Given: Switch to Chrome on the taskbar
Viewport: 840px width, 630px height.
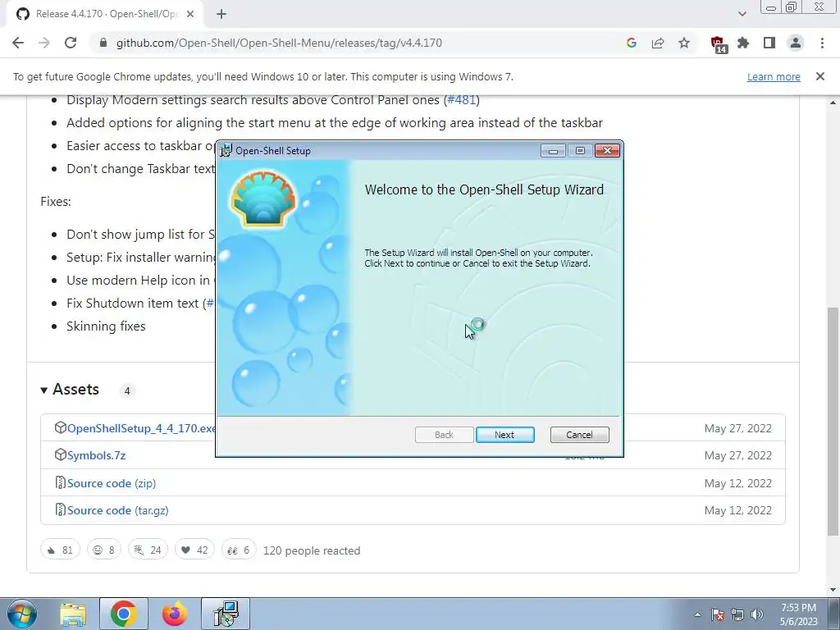Looking at the screenshot, I should pos(124,614).
